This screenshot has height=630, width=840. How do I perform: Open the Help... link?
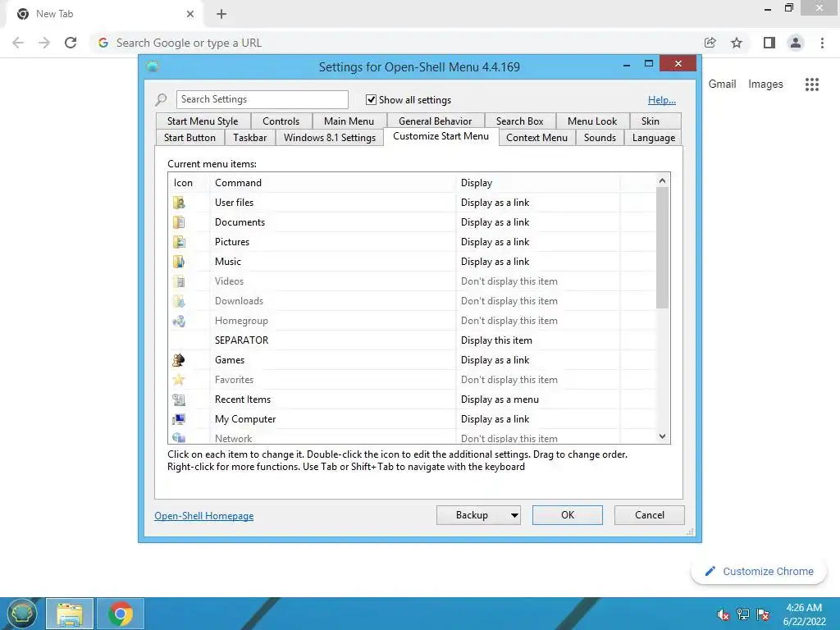click(662, 100)
